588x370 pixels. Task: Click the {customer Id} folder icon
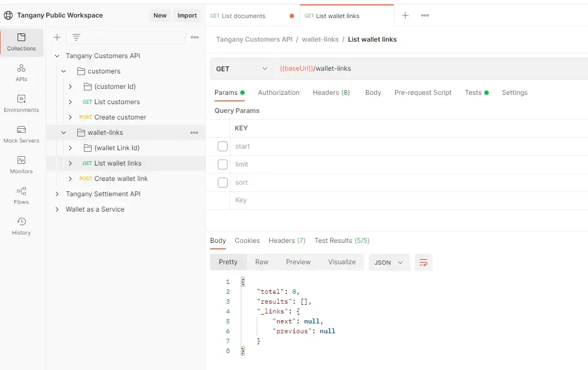point(88,87)
